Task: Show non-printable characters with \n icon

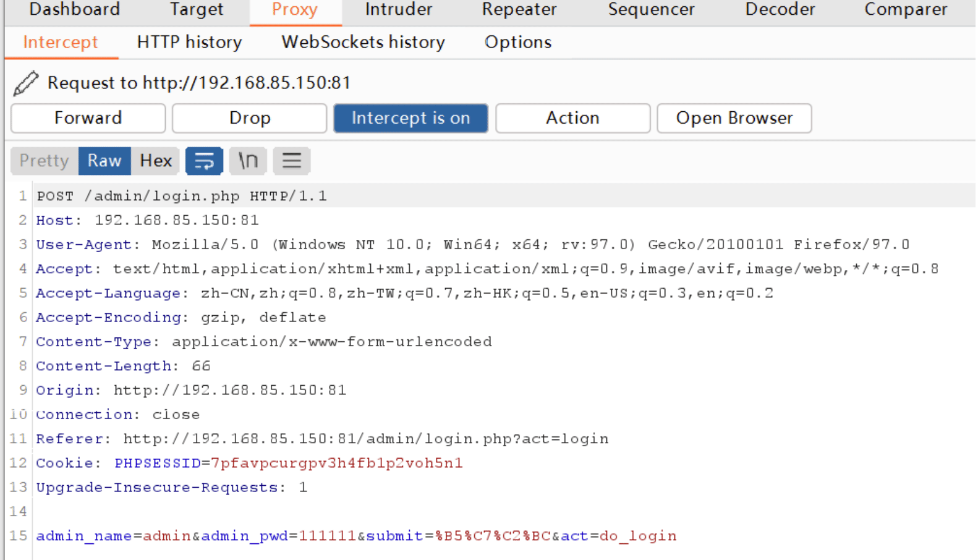Action: [248, 161]
